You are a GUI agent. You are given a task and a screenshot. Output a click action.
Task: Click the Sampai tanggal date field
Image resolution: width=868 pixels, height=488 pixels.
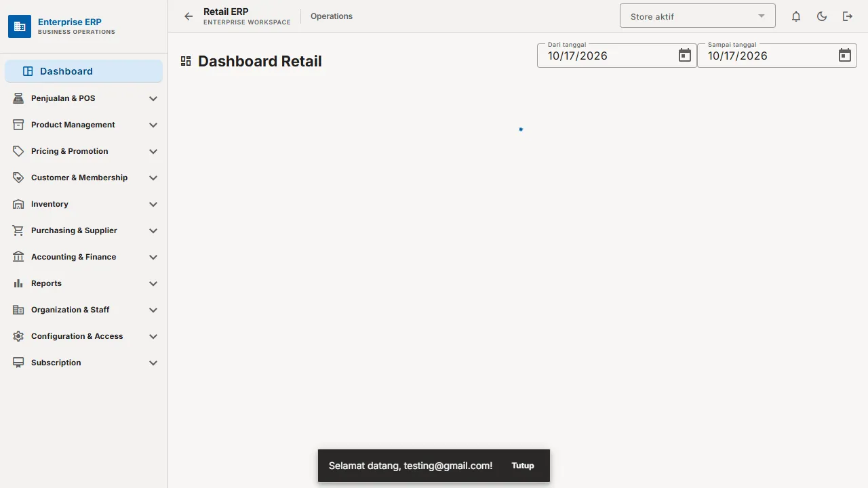(x=776, y=56)
